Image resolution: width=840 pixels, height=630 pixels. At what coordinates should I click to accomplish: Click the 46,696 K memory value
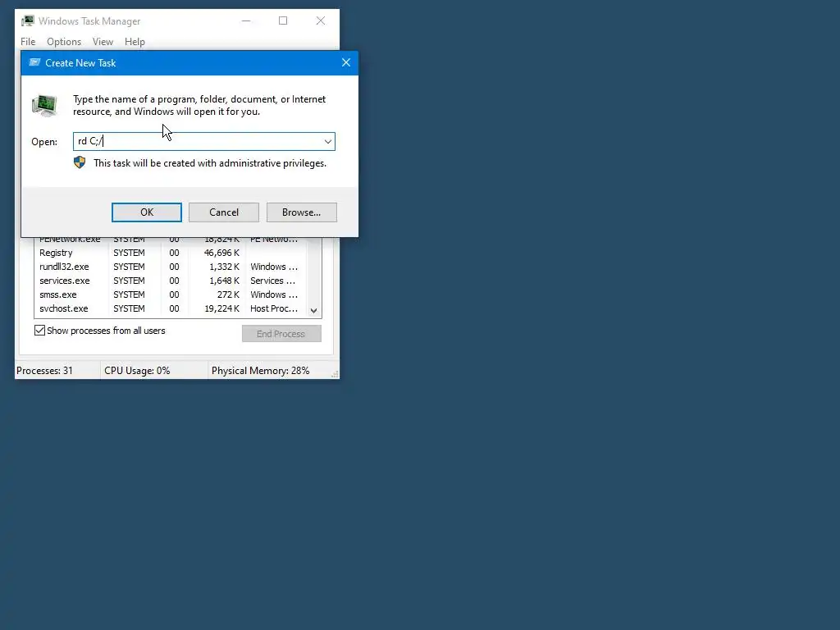(x=221, y=253)
